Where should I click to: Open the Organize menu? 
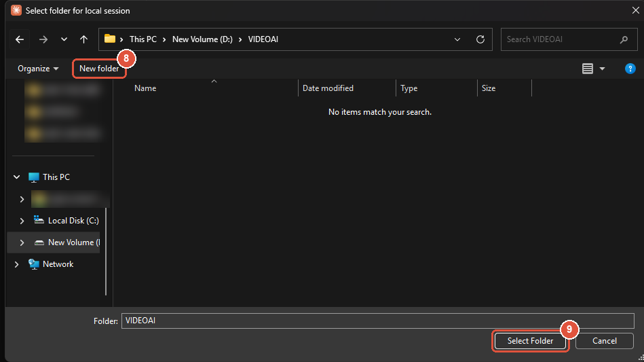tap(38, 69)
